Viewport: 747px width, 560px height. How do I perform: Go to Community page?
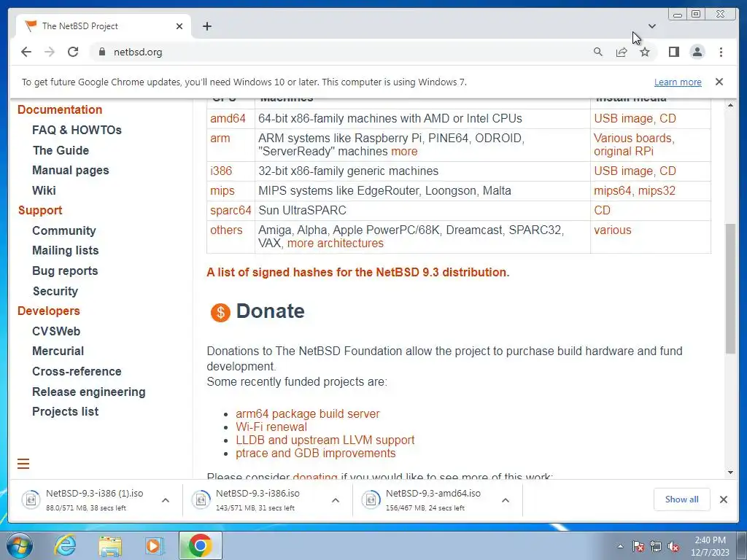(x=64, y=230)
